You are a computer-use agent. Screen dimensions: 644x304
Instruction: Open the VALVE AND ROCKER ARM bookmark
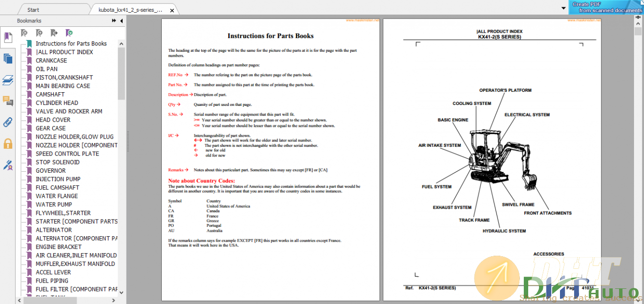69,111
